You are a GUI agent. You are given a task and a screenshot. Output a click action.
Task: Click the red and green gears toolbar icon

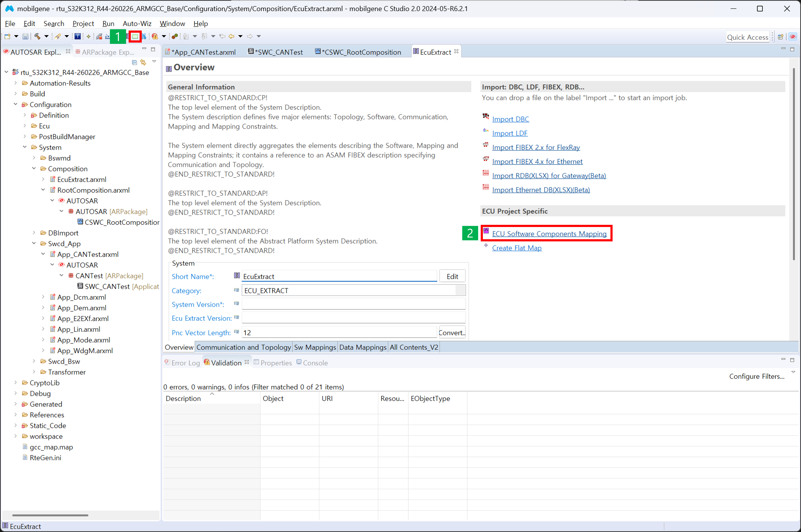coord(175,36)
